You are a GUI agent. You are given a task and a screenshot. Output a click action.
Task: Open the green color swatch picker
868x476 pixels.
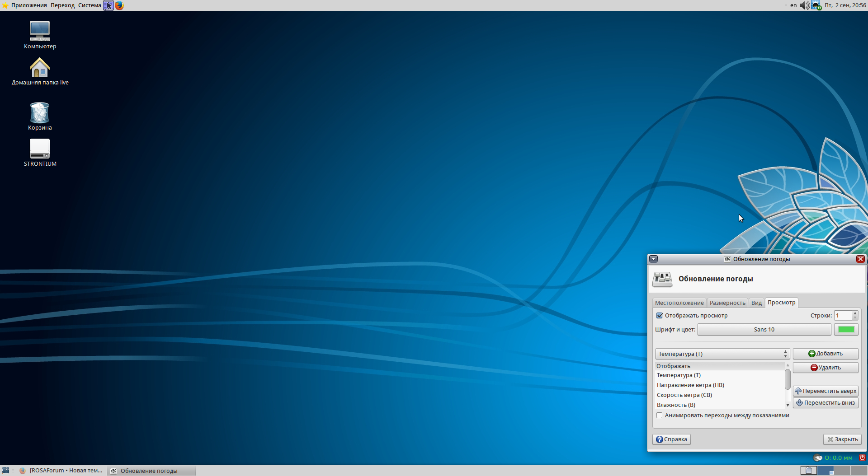coord(846,329)
